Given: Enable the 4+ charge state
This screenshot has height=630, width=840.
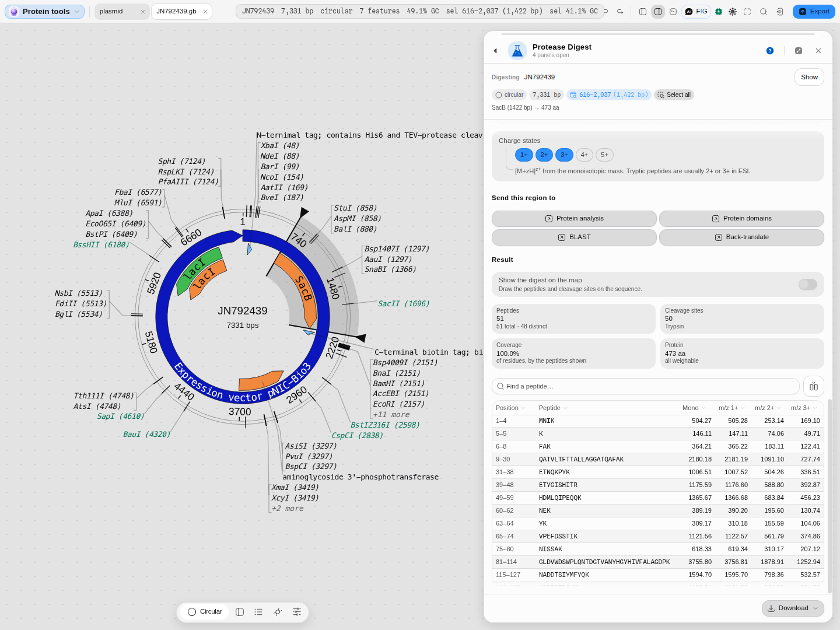Looking at the screenshot, I should click(x=584, y=155).
